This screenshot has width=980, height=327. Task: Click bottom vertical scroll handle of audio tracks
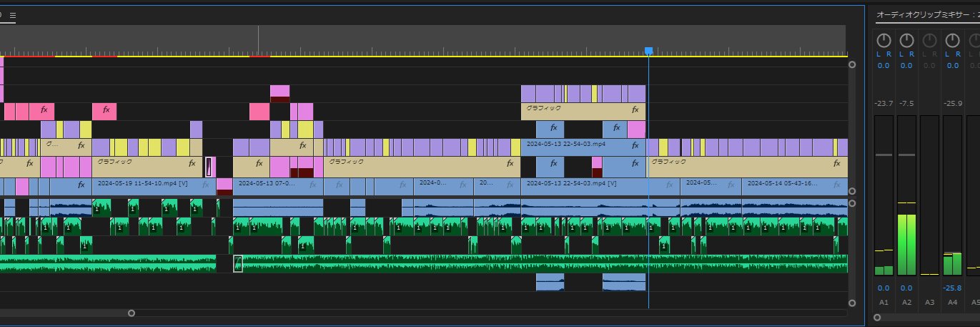point(852,302)
